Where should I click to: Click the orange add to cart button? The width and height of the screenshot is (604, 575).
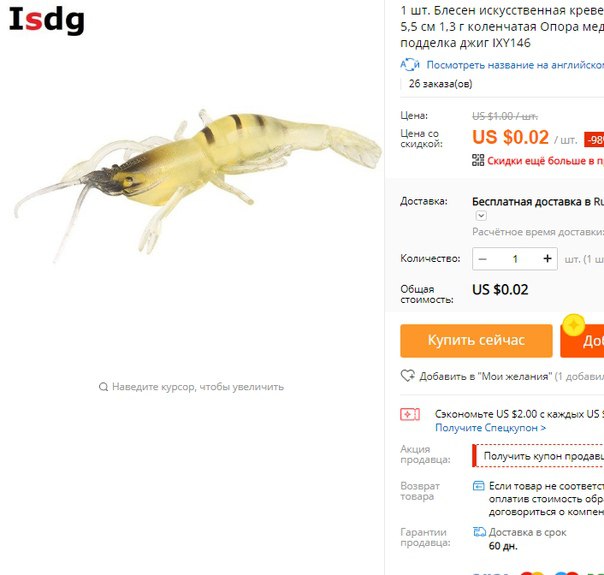point(582,341)
